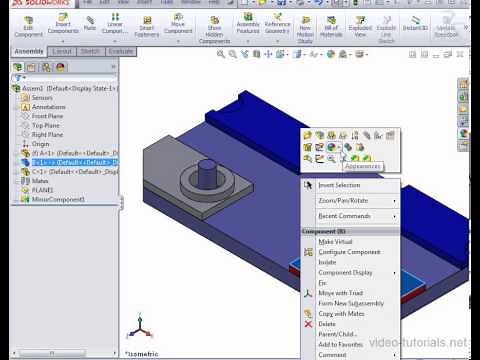Click Linear Component Pattern
The height and width of the screenshot is (360, 480).
[115, 23]
